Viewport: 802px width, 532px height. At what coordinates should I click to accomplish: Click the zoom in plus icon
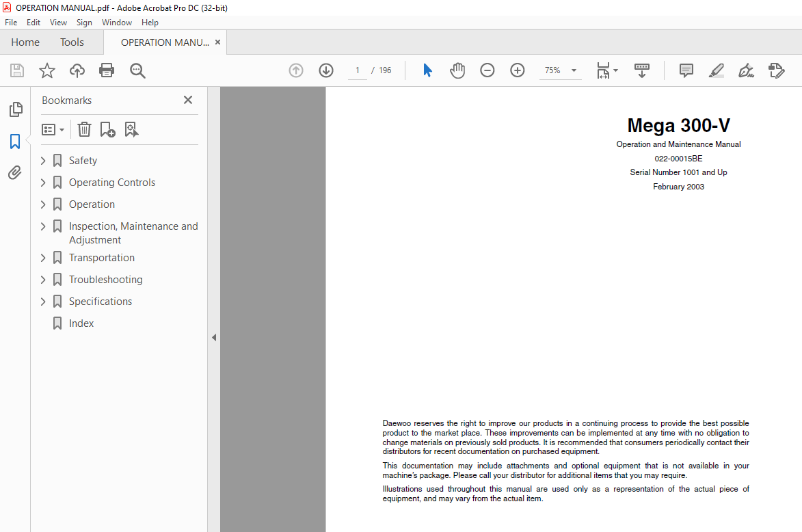[x=517, y=70]
